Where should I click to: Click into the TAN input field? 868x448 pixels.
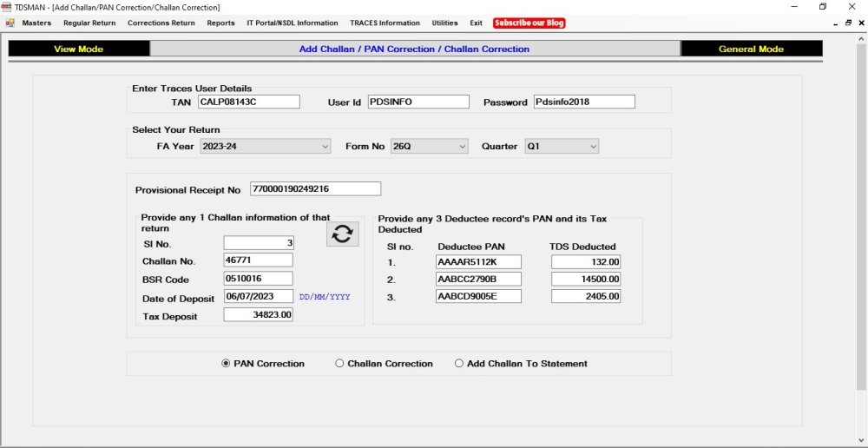coord(249,102)
